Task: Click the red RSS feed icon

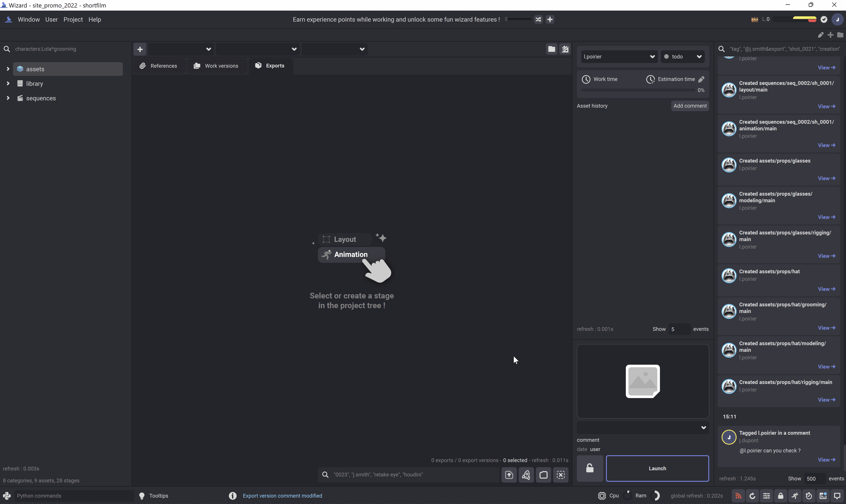Action: pyautogui.click(x=738, y=496)
